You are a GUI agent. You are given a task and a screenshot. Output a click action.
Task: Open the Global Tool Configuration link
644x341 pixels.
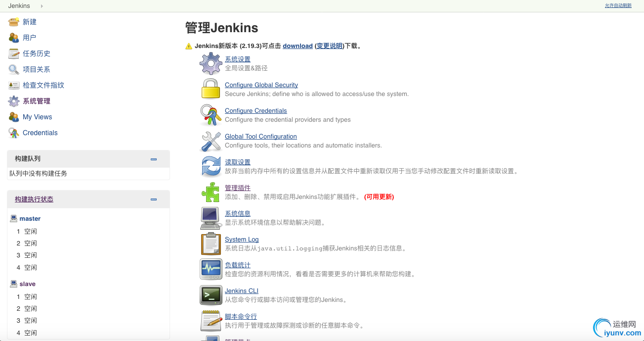pos(261,137)
